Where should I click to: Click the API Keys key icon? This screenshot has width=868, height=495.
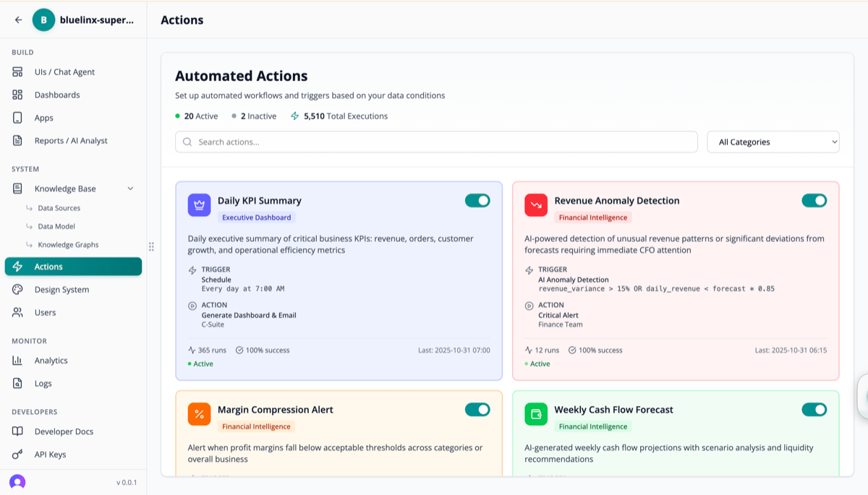(17, 455)
